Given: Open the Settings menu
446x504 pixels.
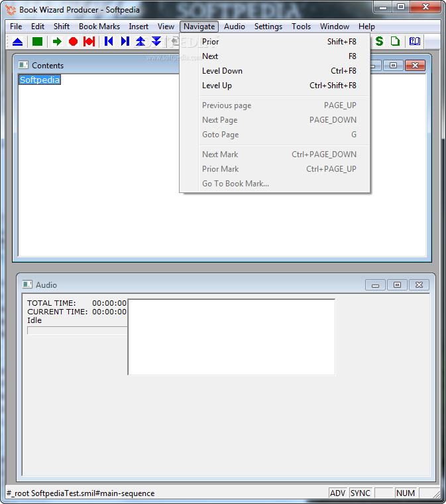Looking at the screenshot, I should coord(268,27).
